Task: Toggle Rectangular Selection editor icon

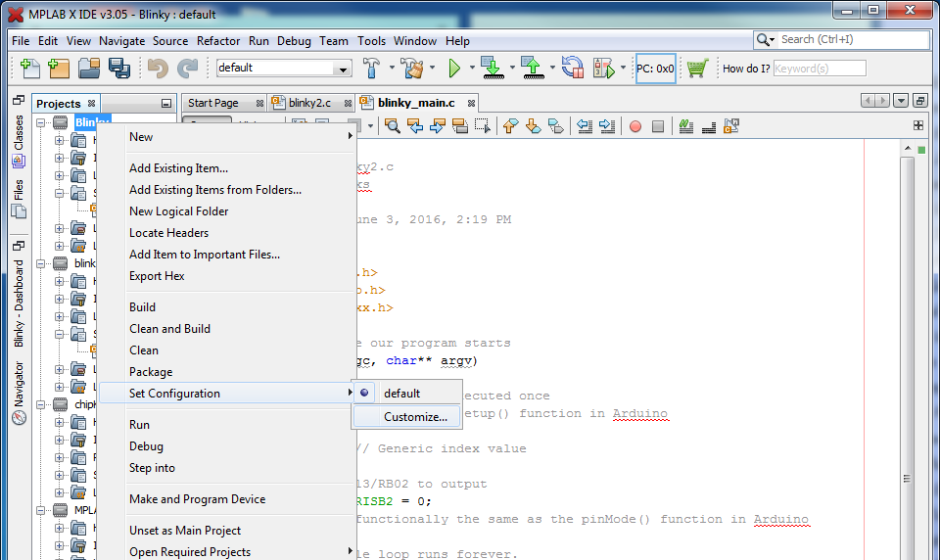Action: click(x=483, y=126)
